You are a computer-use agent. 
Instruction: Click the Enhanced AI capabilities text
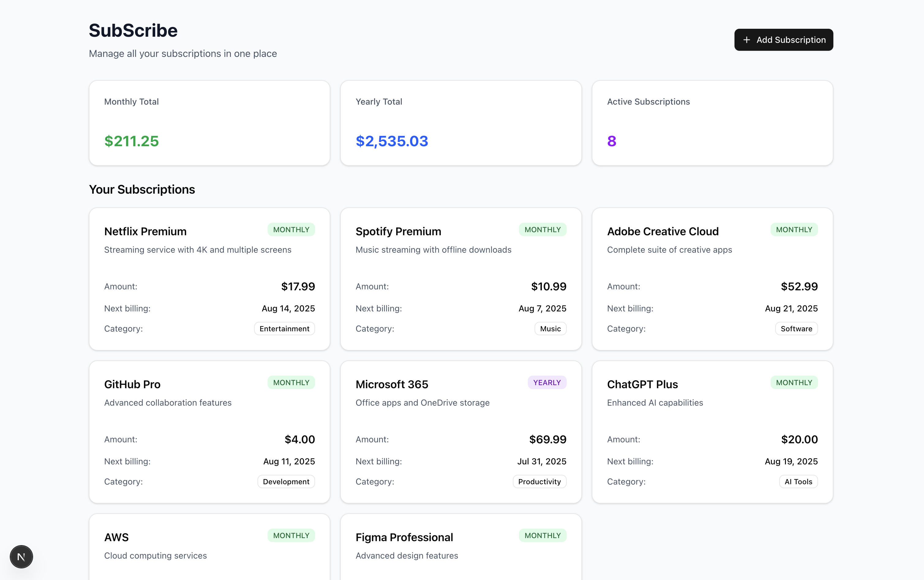click(x=655, y=403)
